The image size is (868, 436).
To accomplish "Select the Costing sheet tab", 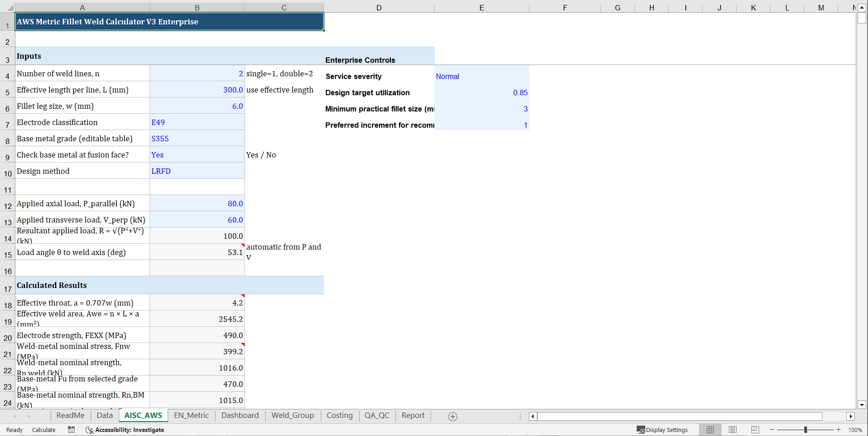I will pos(340,416).
